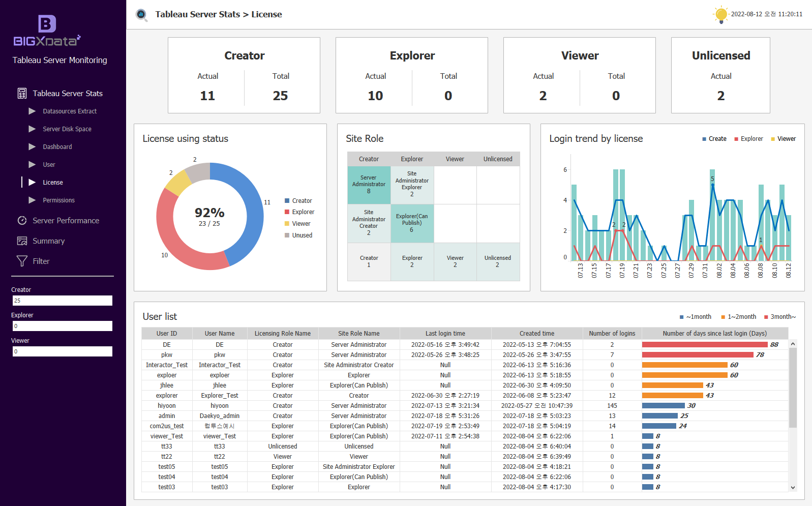
Task: Click Server Administrator 8 cell in Site Role
Action: tap(369, 185)
